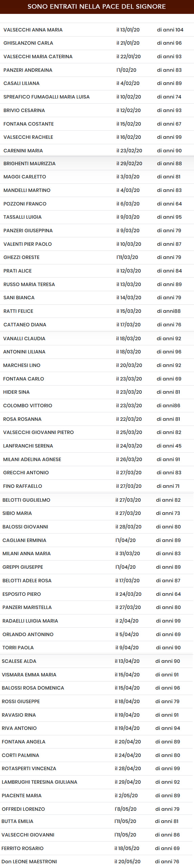Select the name SCALESE ALDA
The height and width of the screenshot is (868, 194).
[x=19, y=661]
